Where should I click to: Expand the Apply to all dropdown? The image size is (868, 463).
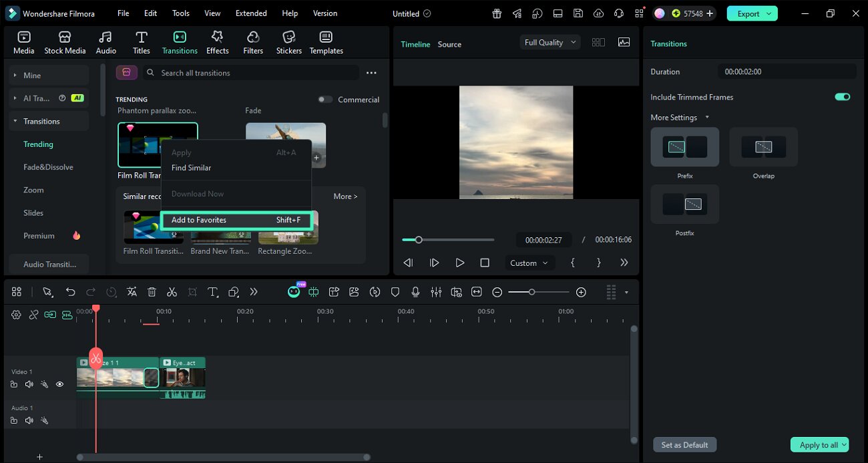click(x=845, y=445)
